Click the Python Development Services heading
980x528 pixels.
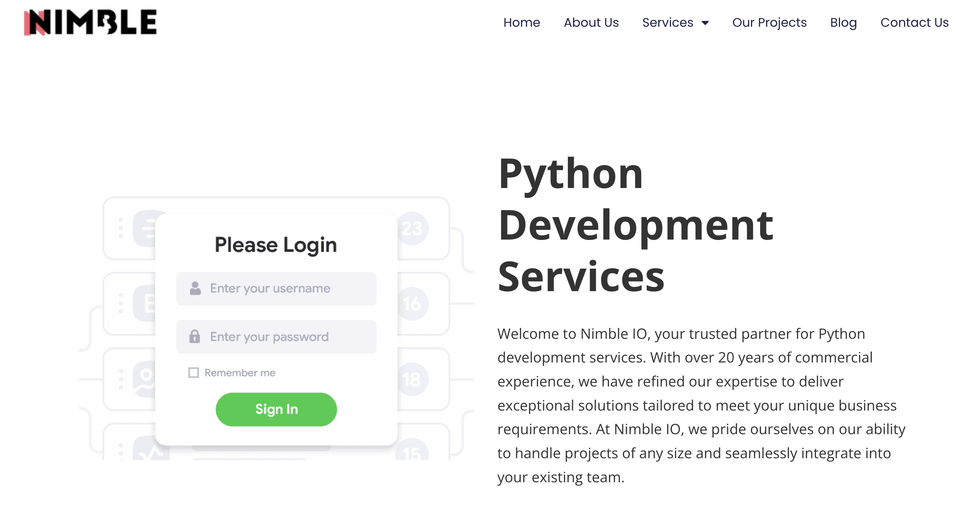(x=636, y=225)
